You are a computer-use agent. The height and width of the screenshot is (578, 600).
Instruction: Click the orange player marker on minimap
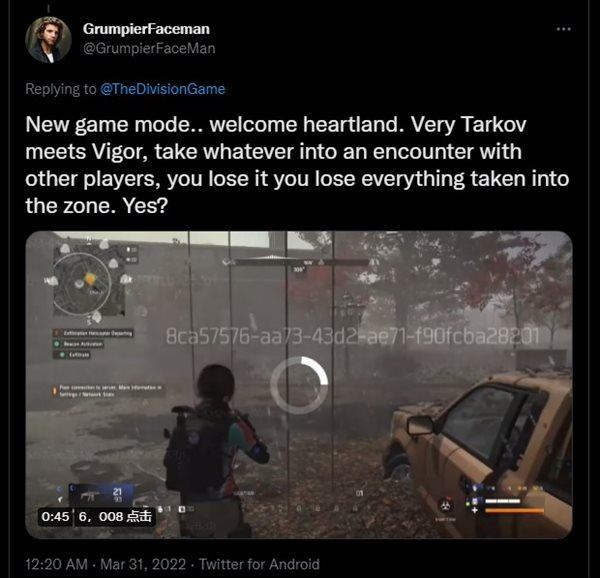click(90, 278)
